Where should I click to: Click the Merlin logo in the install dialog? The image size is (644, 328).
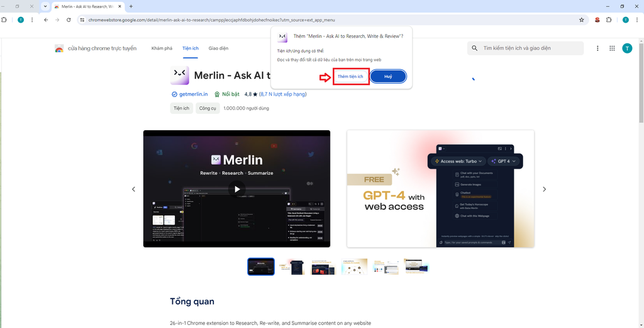(x=282, y=37)
